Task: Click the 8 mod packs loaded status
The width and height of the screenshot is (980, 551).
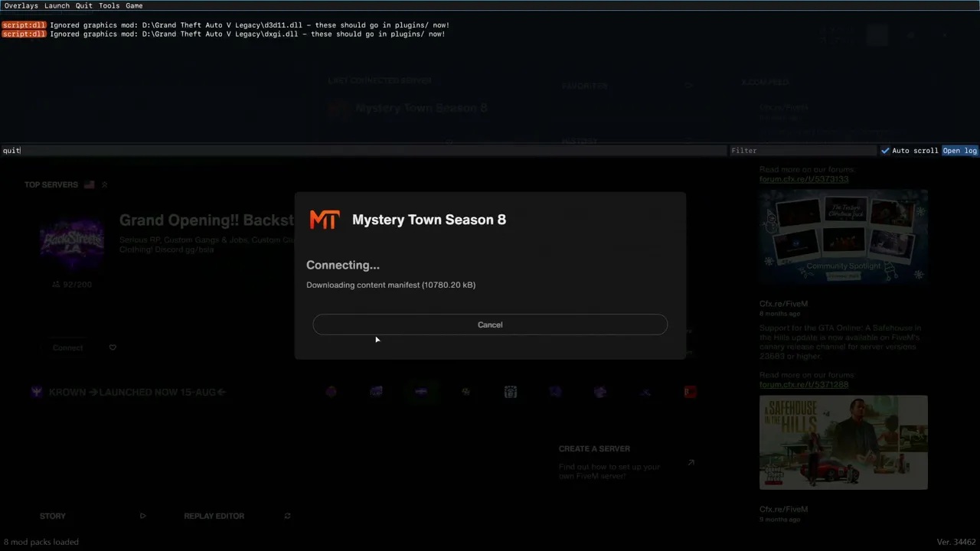Action: click(41, 542)
